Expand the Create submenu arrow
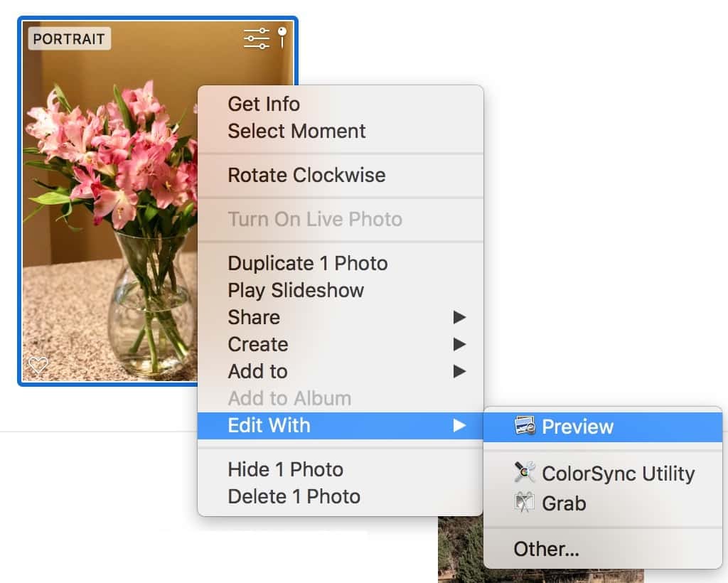This screenshot has height=583, width=728. coord(459,344)
